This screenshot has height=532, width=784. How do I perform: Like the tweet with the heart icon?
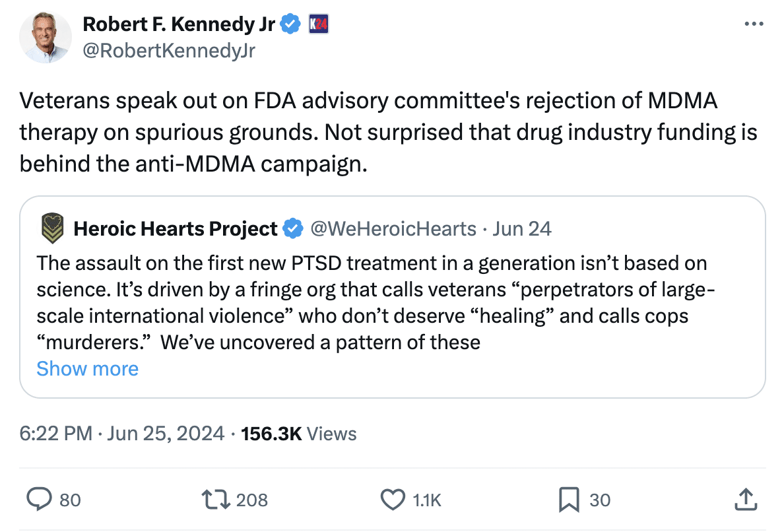[x=394, y=500]
